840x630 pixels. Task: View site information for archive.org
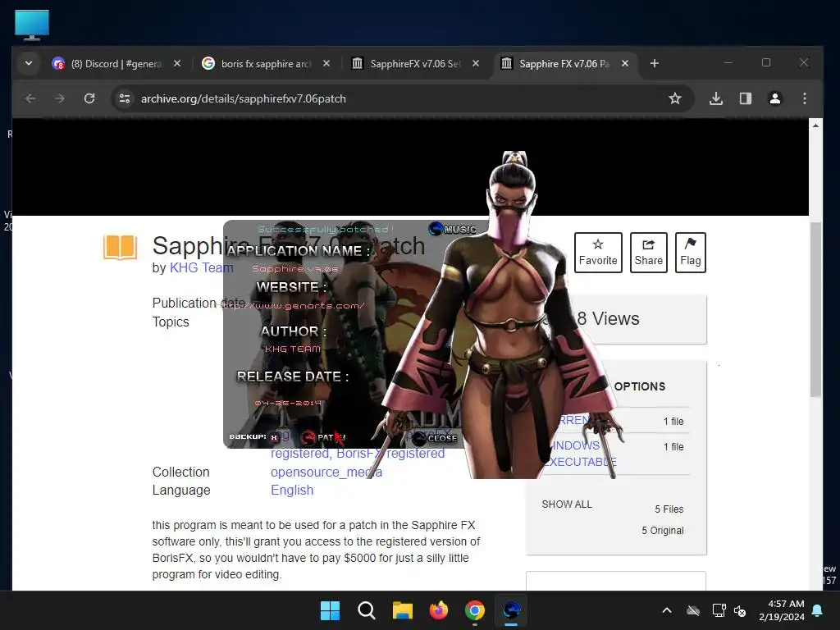(125, 98)
